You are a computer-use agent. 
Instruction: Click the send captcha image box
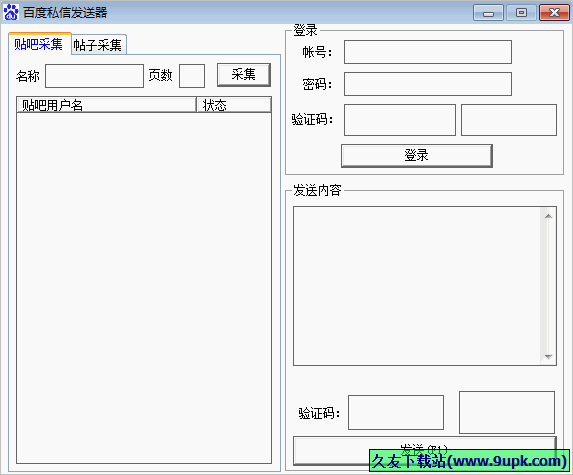[x=507, y=412]
